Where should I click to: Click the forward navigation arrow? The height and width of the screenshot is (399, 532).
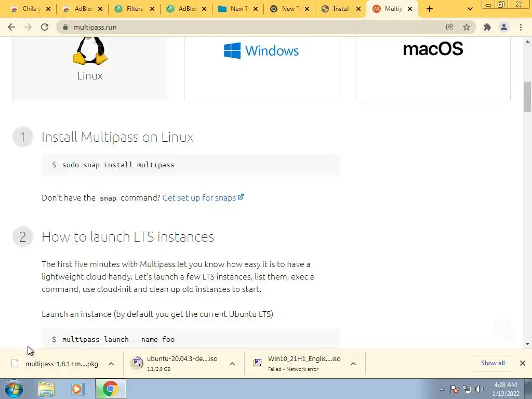click(28, 27)
